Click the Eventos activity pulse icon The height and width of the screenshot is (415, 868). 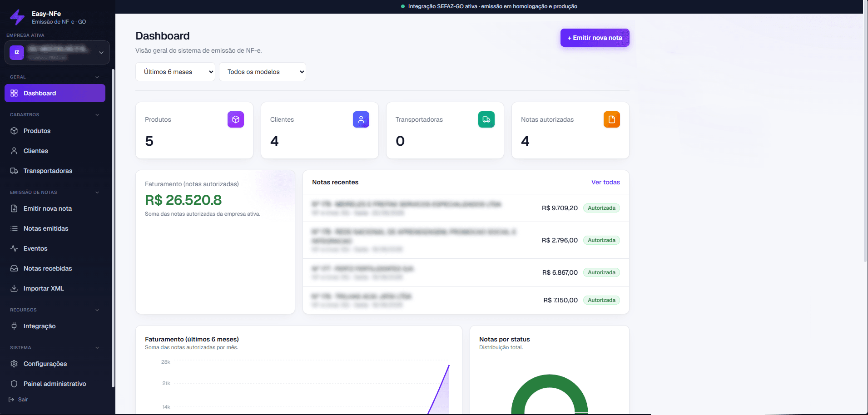pos(14,248)
